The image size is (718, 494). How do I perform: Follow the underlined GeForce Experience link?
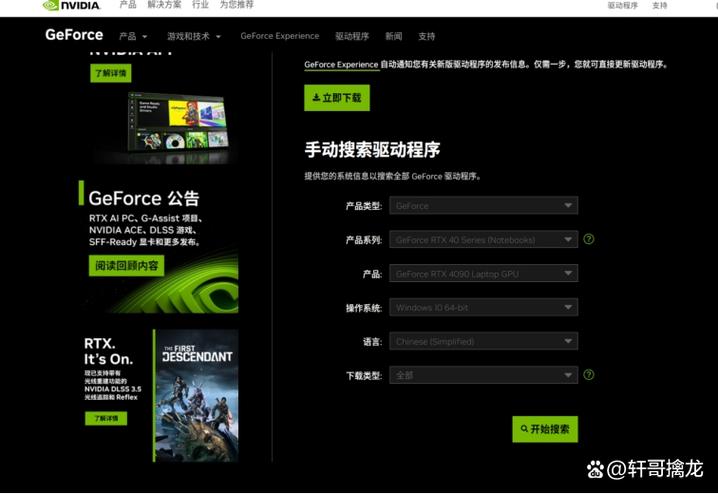[341, 65]
